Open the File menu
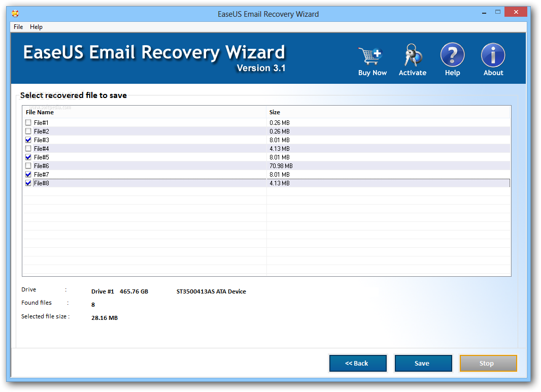 18,27
